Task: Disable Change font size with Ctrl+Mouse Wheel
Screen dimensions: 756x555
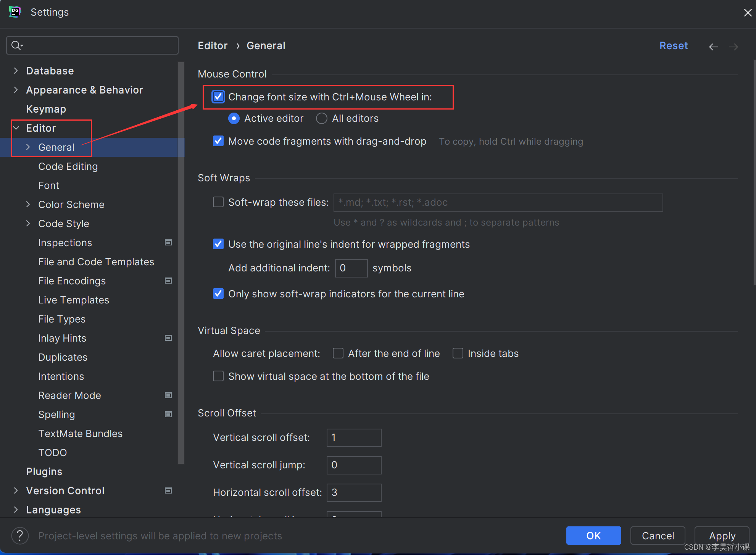Action: (218, 97)
